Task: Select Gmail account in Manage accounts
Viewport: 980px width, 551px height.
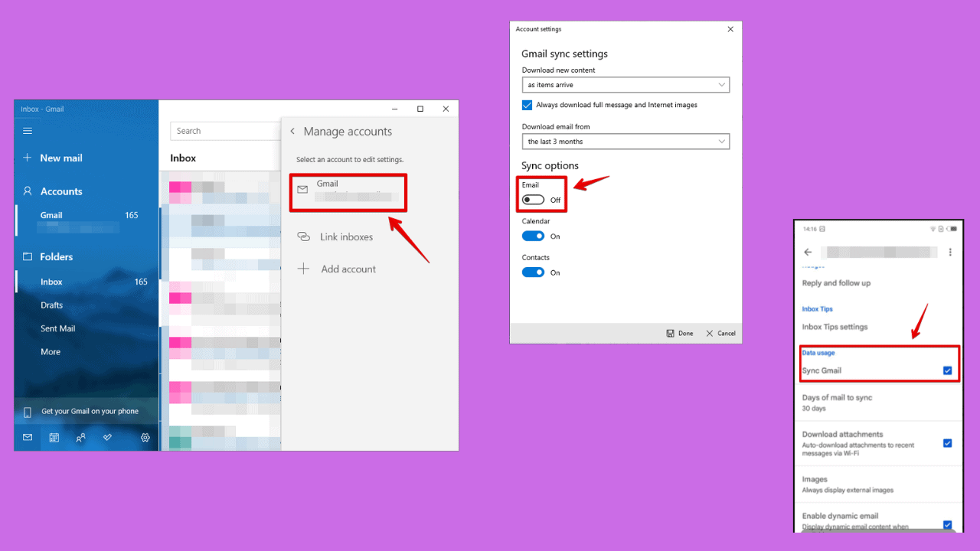Action: 348,193
